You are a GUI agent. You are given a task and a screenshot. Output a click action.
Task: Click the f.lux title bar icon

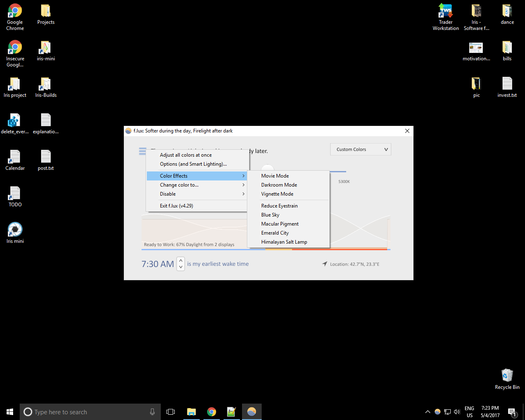[128, 131]
